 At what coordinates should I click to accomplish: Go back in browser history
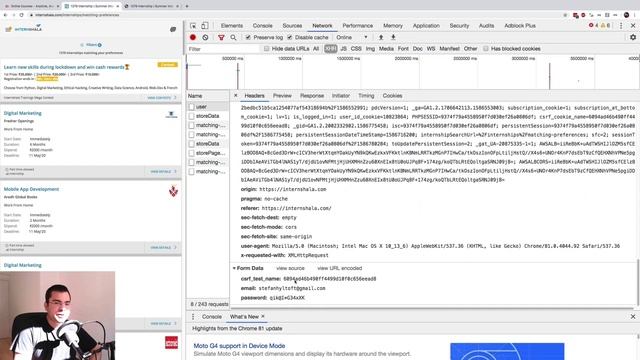pyautogui.click(x=5, y=15)
